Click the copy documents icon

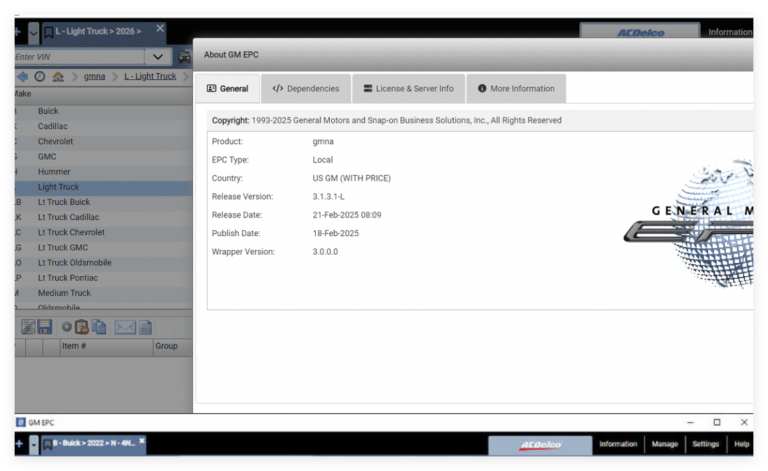(x=99, y=327)
